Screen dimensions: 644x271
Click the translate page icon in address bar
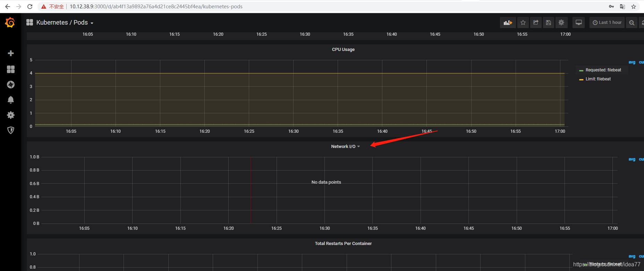point(622,7)
